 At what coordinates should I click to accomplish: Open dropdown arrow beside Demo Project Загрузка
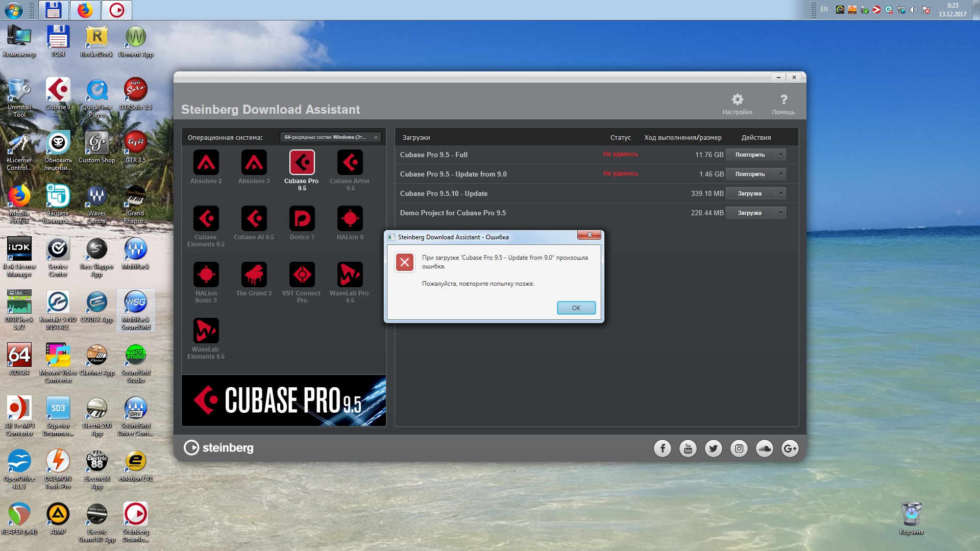click(780, 213)
